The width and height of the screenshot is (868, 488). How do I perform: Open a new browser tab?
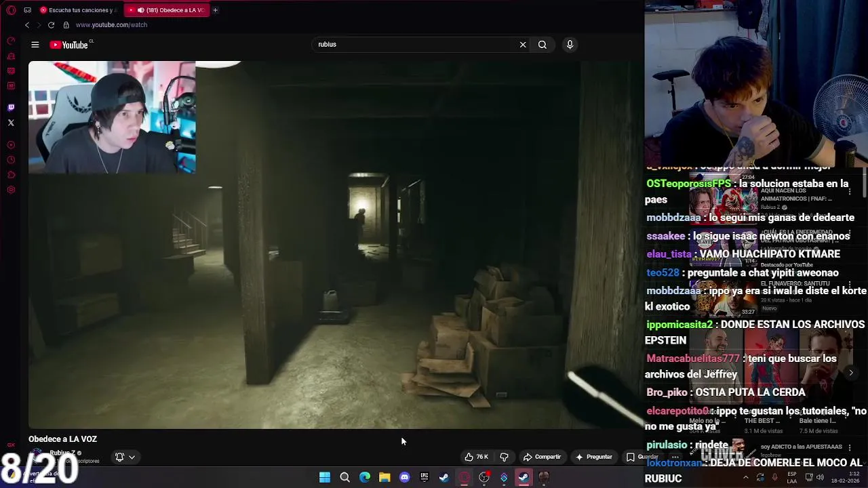click(215, 10)
